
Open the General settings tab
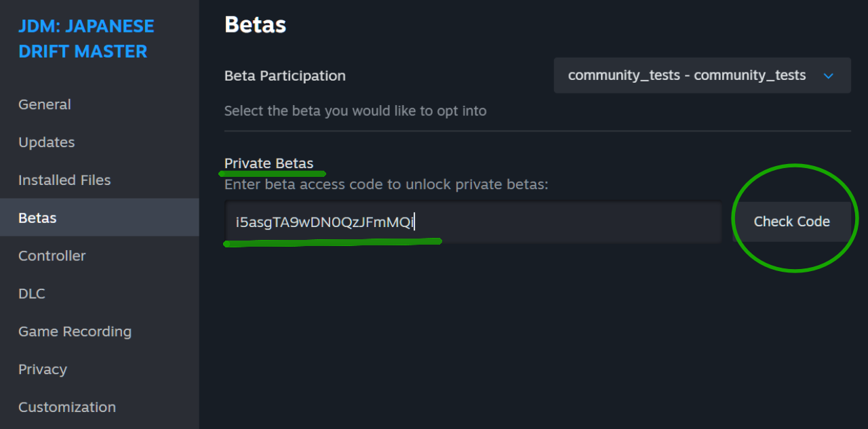45,104
